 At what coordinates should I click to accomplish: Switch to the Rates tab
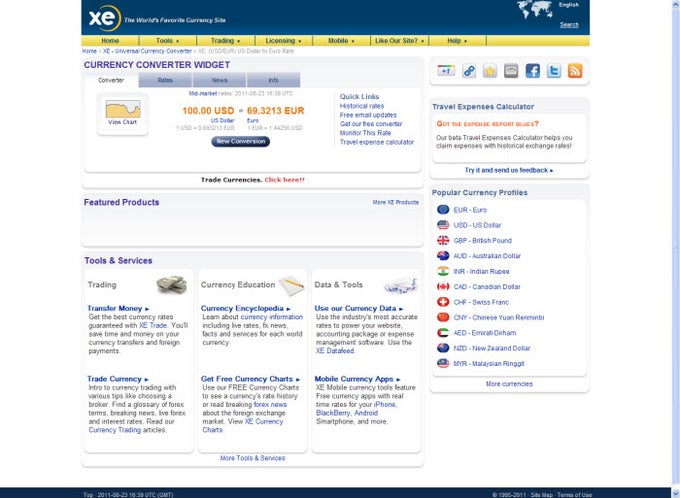[x=165, y=80]
